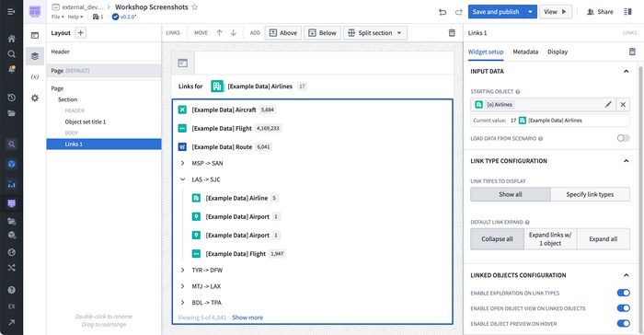The image size is (644, 335).
Task: Click the View button
Action: pos(556,12)
